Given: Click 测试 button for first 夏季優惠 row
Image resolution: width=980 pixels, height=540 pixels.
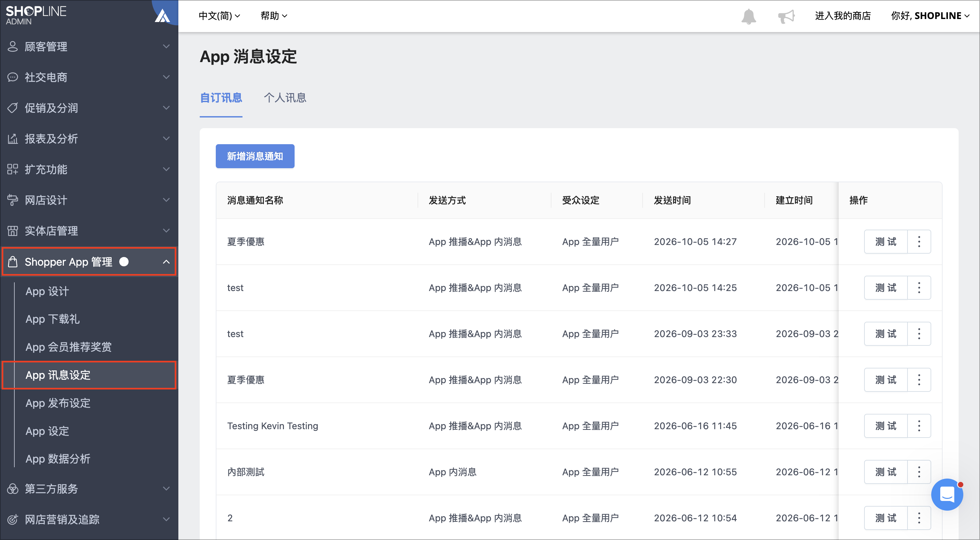Looking at the screenshot, I should (886, 241).
